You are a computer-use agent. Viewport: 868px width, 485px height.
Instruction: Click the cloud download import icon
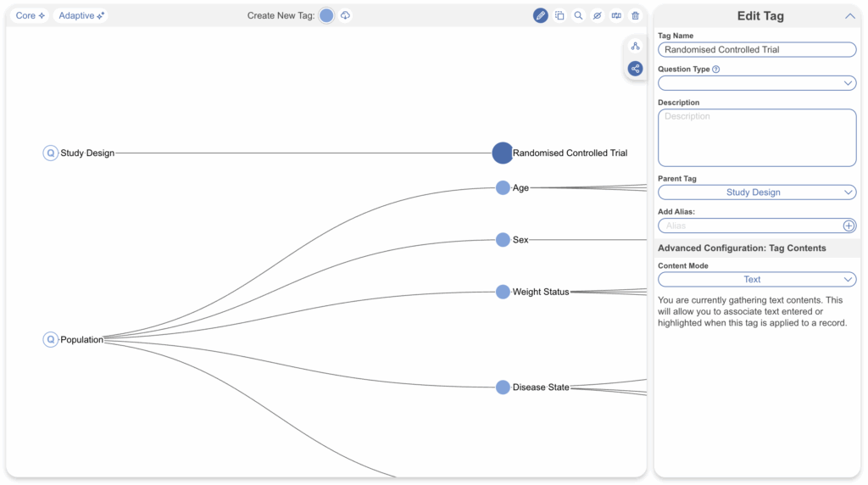coord(346,15)
